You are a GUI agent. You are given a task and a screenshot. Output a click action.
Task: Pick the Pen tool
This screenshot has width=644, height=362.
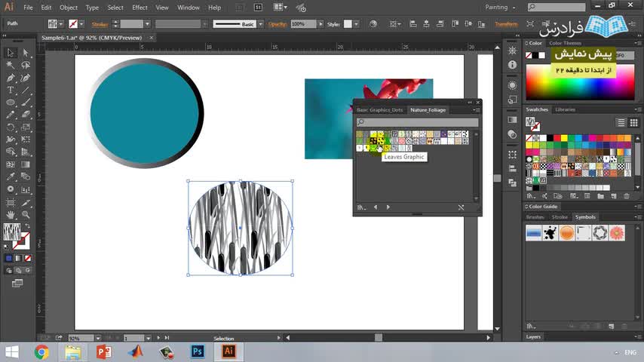click(x=11, y=78)
